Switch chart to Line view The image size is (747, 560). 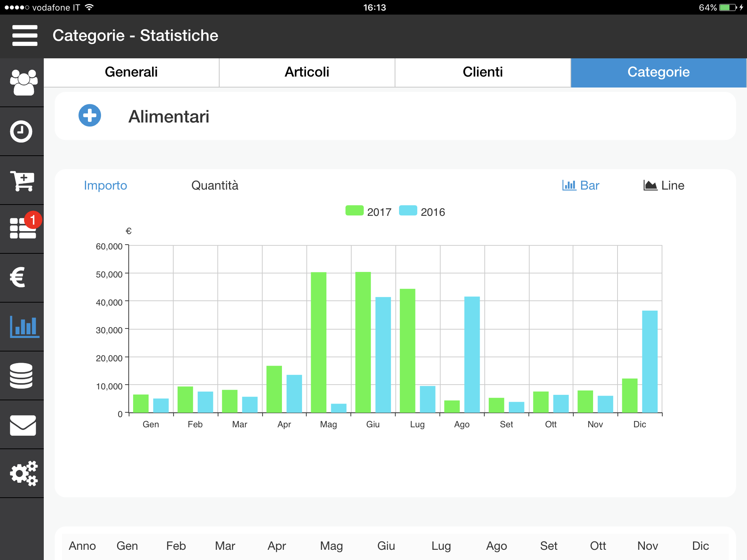[x=664, y=185]
